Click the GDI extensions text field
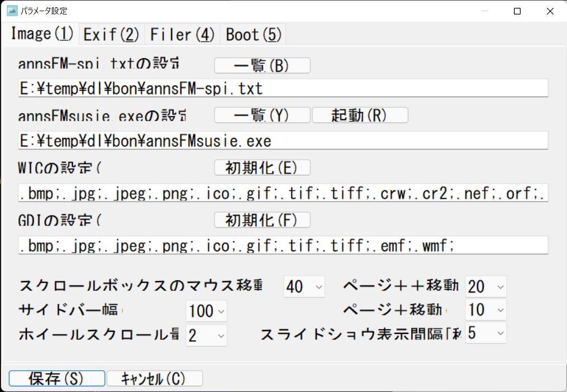Viewport: 567px width, 392px height. click(x=283, y=245)
